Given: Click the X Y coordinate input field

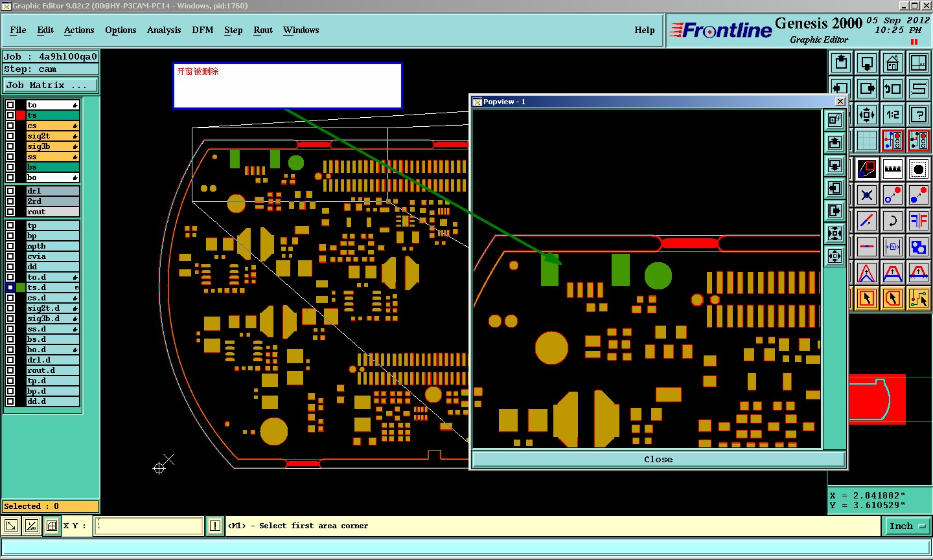Looking at the screenshot, I should click(x=149, y=526).
